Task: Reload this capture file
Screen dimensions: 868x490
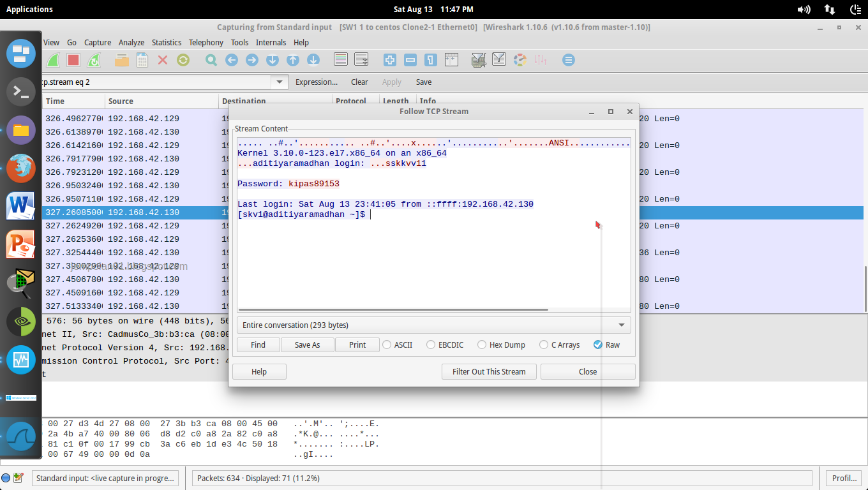Action: (x=183, y=60)
